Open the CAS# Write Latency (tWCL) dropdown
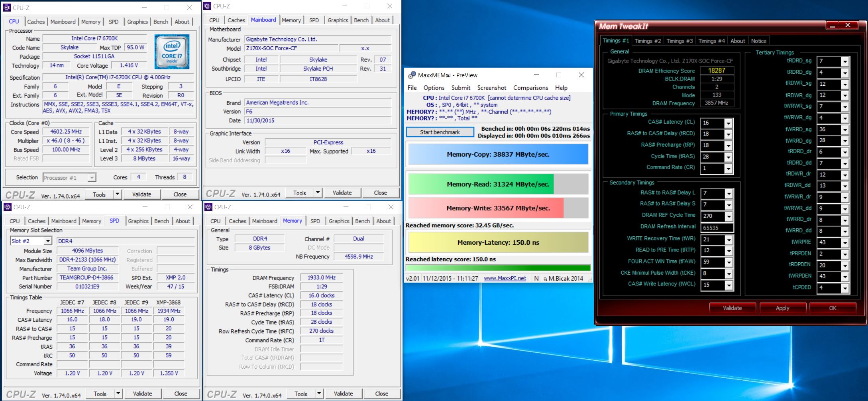Image resolution: width=868 pixels, height=401 pixels. [729, 285]
